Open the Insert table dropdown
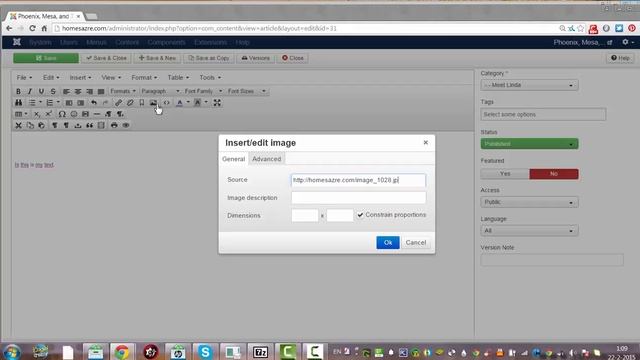The height and width of the screenshot is (360, 640). click(x=21, y=114)
